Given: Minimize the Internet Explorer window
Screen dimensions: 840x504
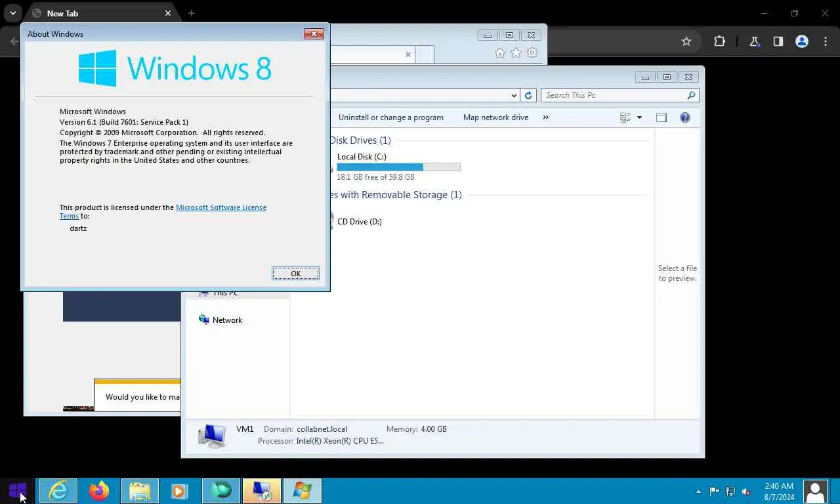Looking at the screenshot, I should point(488,35).
